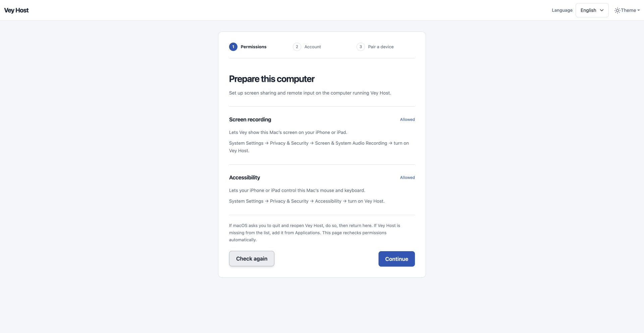Click the Check again button

252,259
